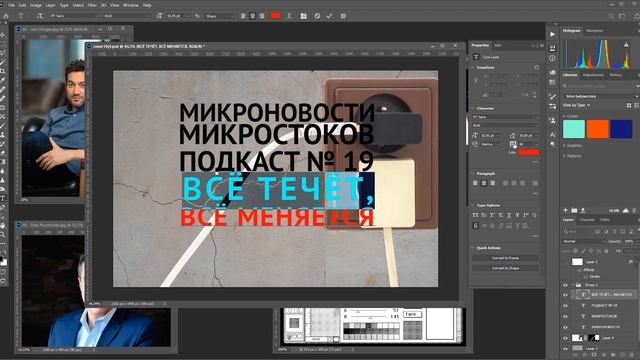Image resolution: width=640 pixels, height=360 pixels.
Task: Click red text color swatch in options bar
Action: pos(276,16)
